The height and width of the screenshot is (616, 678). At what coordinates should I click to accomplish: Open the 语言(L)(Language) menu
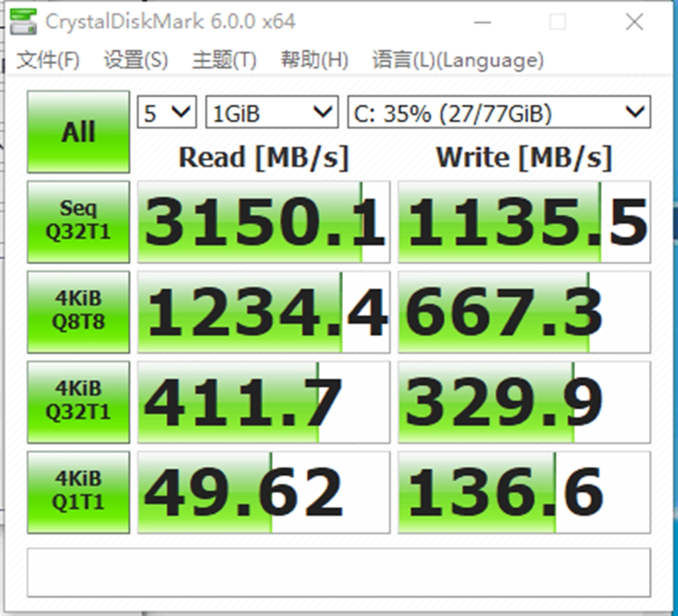(x=458, y=61)
